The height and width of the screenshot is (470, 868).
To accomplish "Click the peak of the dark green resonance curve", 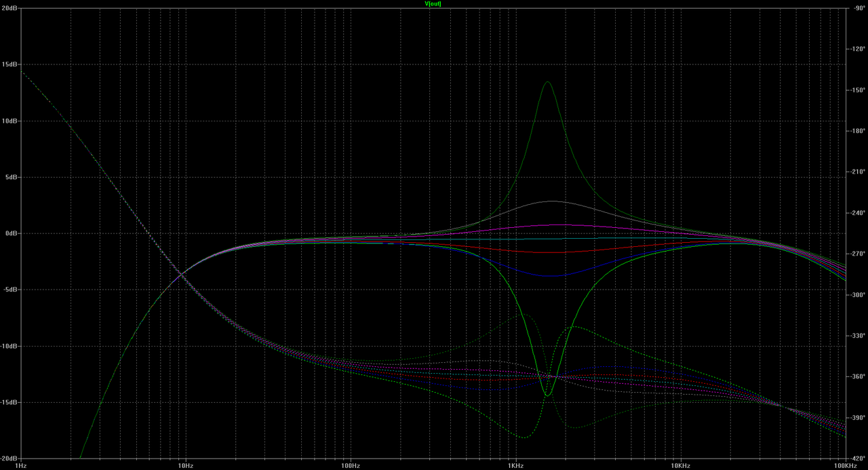I will pos(547,82).
